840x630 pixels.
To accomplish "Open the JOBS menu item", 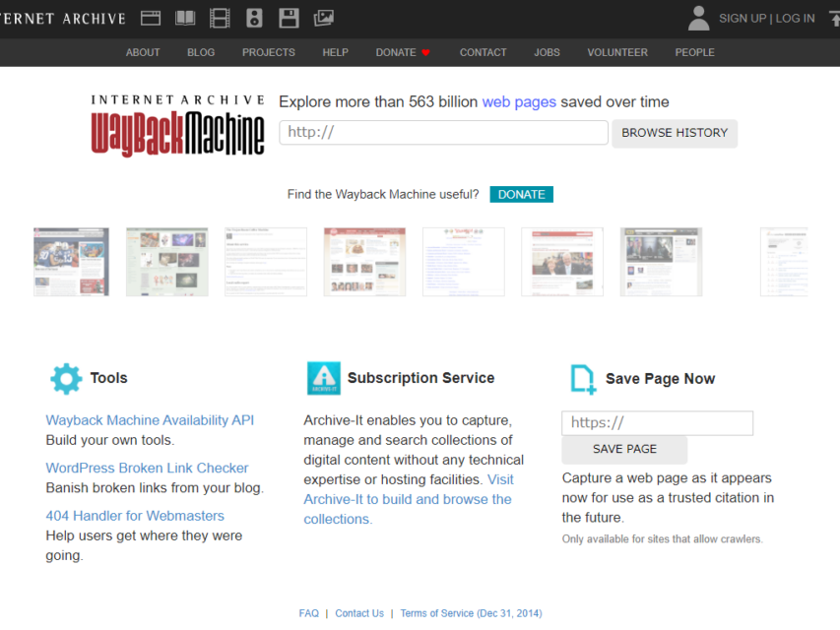I will pos(547,52).
